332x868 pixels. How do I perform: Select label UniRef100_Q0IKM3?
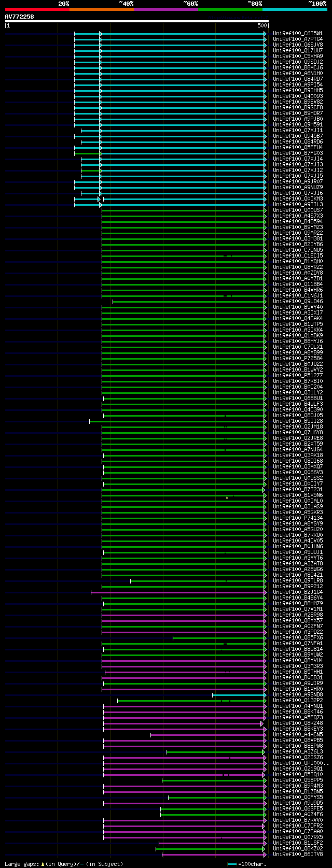pos(298,198)
